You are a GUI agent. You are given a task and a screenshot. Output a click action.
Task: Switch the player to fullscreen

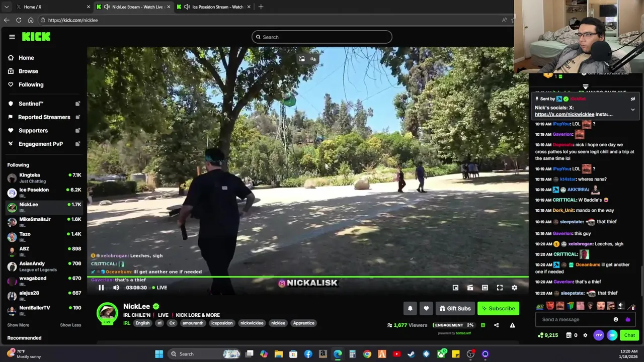500,288
